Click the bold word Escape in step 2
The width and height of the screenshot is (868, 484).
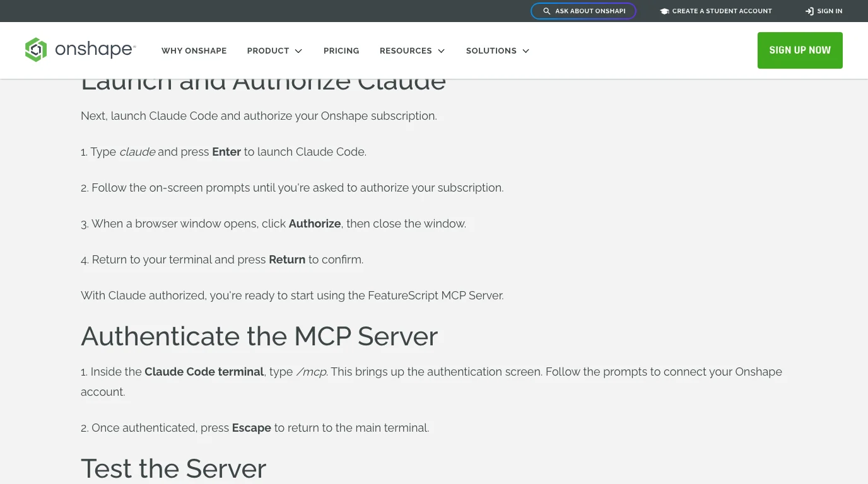pos(252,428)
